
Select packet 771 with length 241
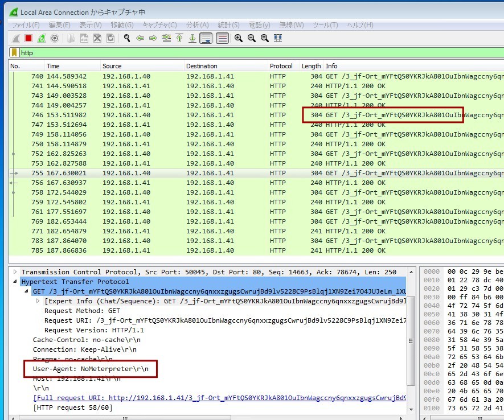(x=256, y=231)
